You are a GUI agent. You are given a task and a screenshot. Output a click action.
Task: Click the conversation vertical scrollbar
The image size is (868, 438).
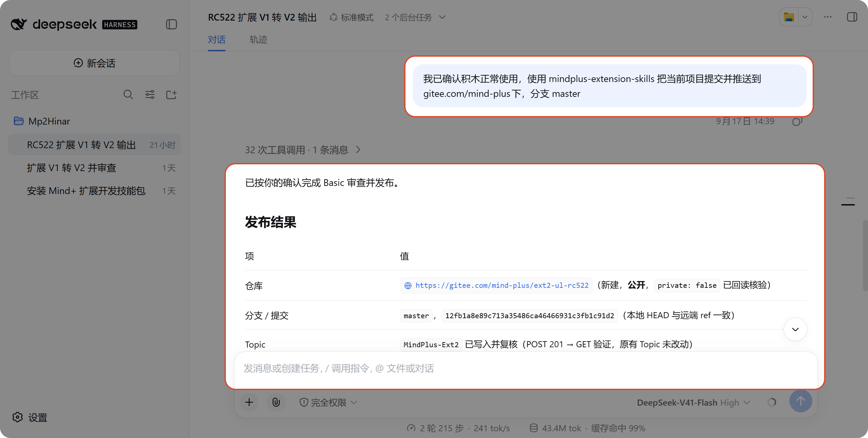pos(865,255)
